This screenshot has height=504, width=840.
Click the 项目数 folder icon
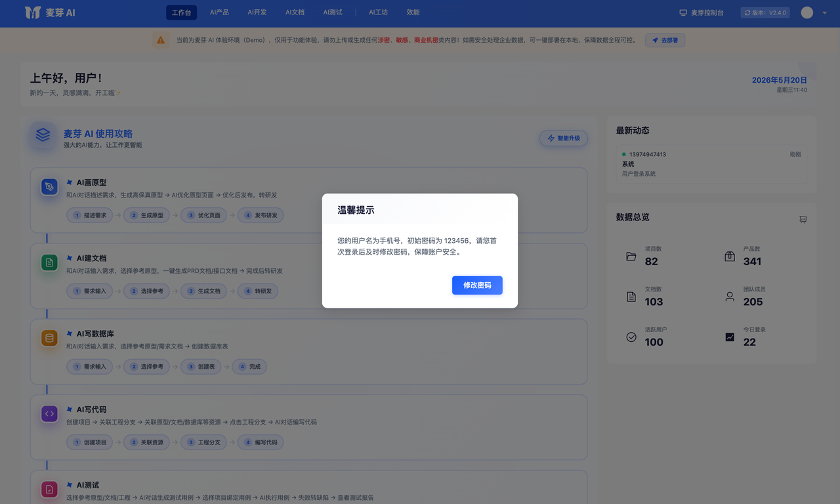(631, 257)
